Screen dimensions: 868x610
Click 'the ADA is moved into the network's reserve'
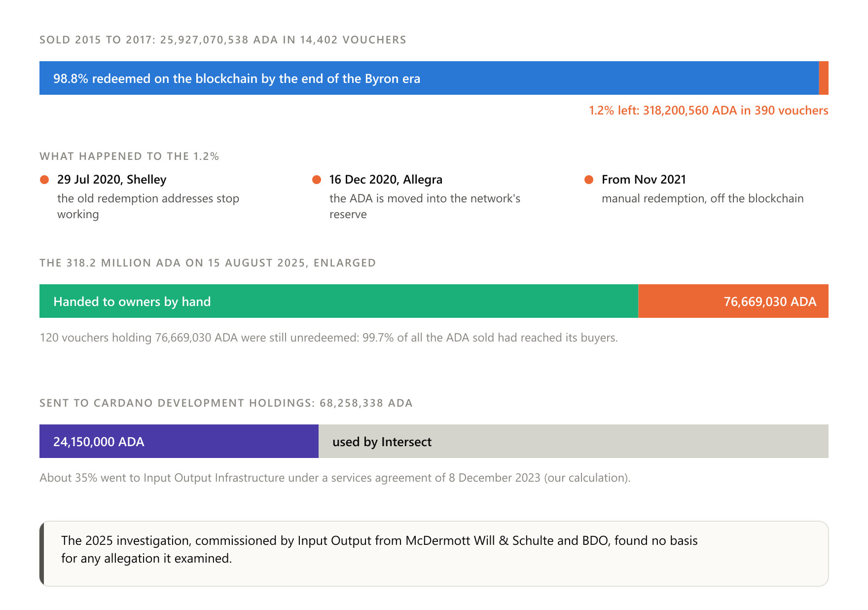pyautogui.click(x=425, y=206)
